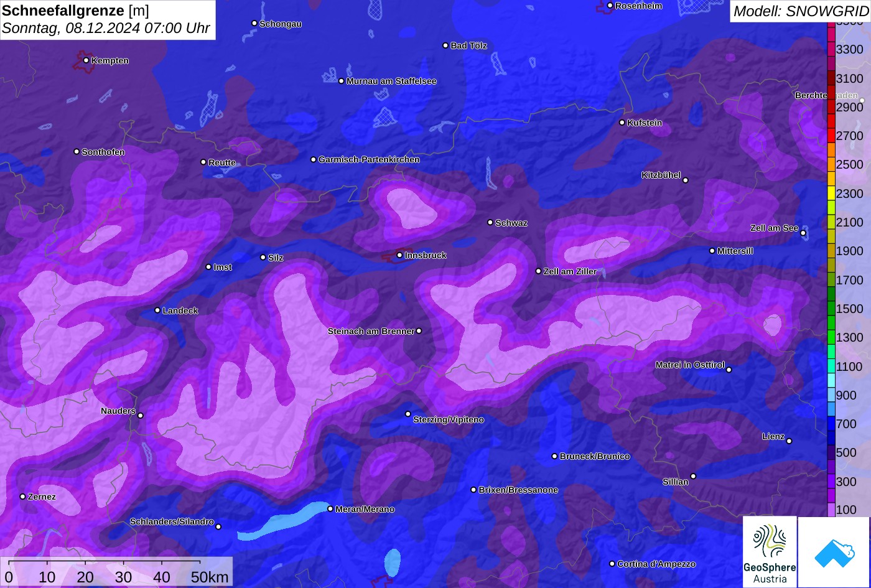Click the Bruneck/Brunico label
This screenshot has width=871, height=588.
[595, 457]
